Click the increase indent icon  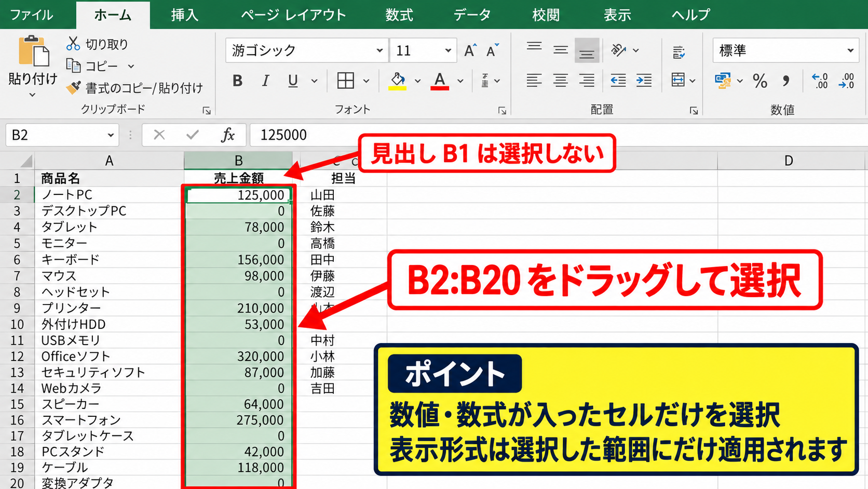tap(644, 81)
